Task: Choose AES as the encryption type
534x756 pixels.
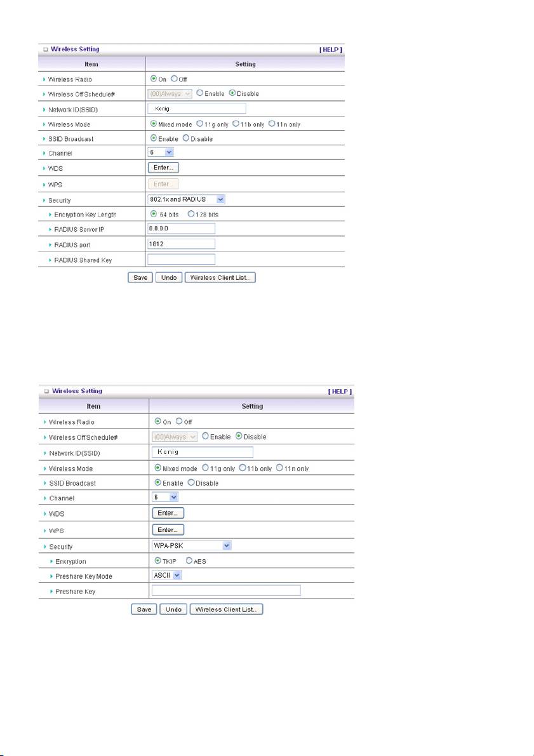Action: point(189,561)
